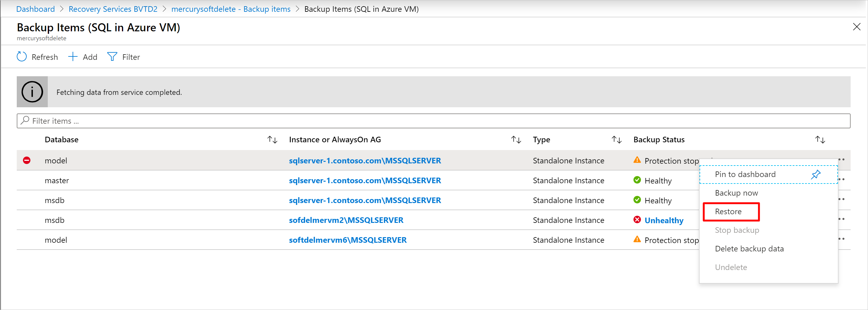Toggle sort order on the Database column
Screen dimensions: 868x310
pyautogui.click(x=272, y=139)
